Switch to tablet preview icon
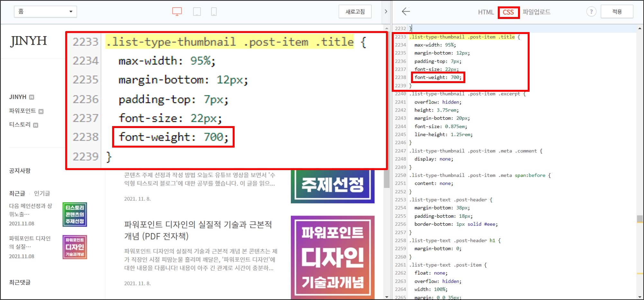 [197, 12]
